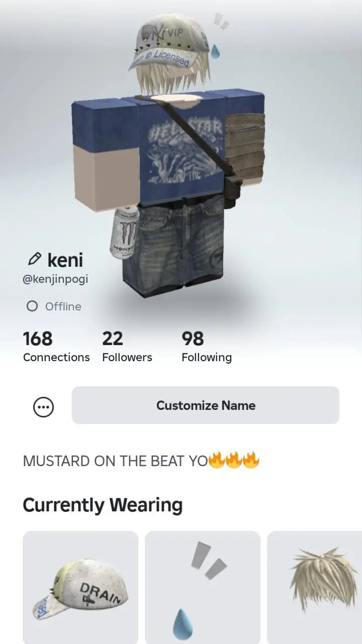The image size is (362, 644).
Task: Select the @kenjinpogi username text
Action: coord(55,279)
